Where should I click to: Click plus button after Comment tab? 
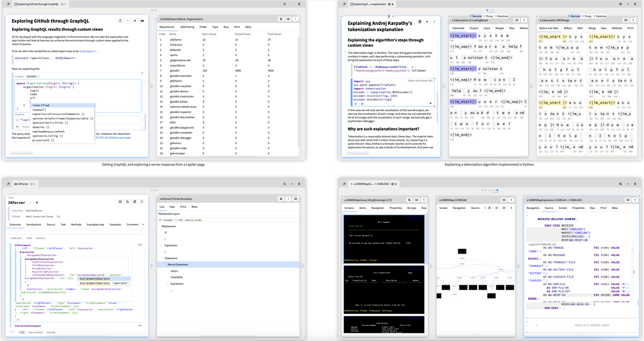pos(143,224)
